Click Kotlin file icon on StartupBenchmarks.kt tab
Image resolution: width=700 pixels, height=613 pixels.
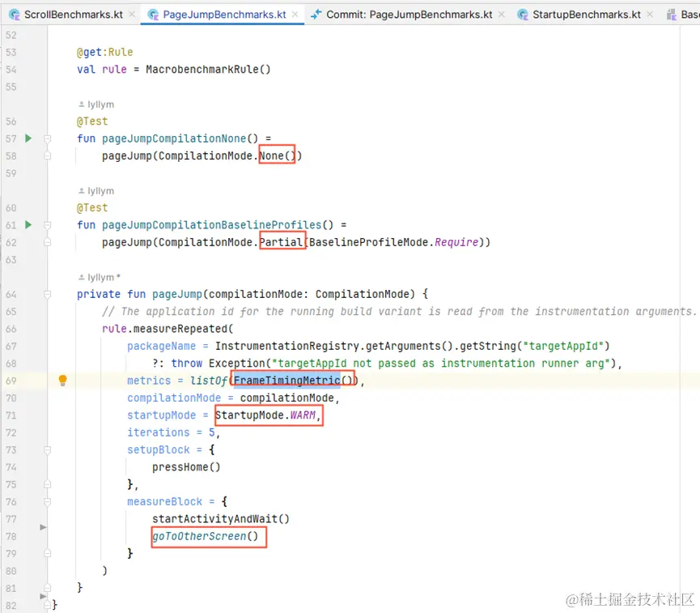tap(522, 15)
